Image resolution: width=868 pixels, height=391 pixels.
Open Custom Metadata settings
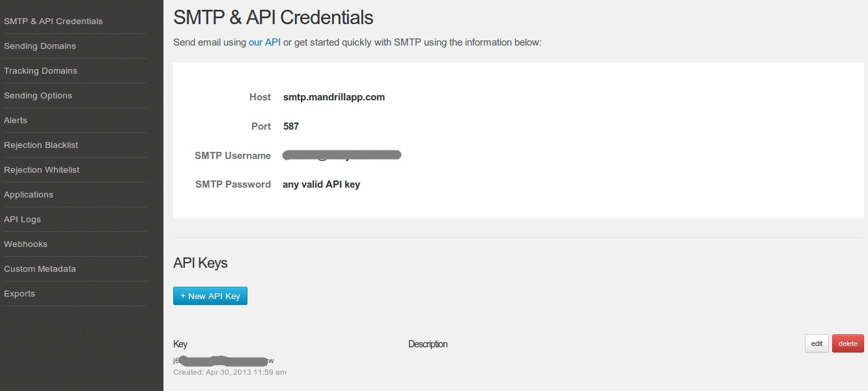click(40, 269)
